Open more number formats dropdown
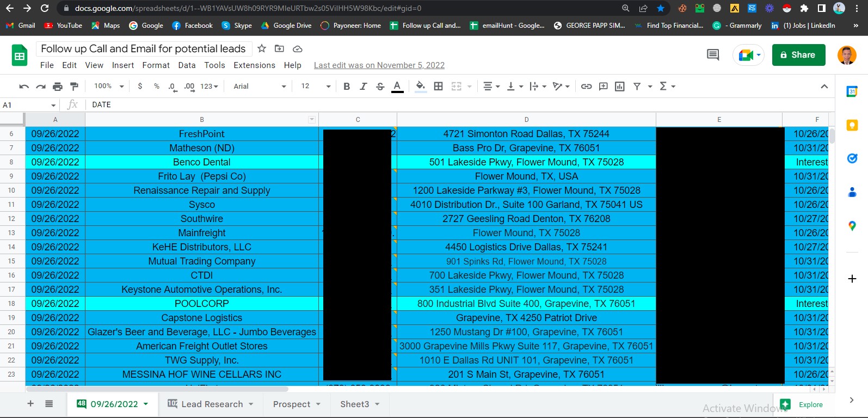The width and height of the screenshot is (868, 418). (209, 87)
